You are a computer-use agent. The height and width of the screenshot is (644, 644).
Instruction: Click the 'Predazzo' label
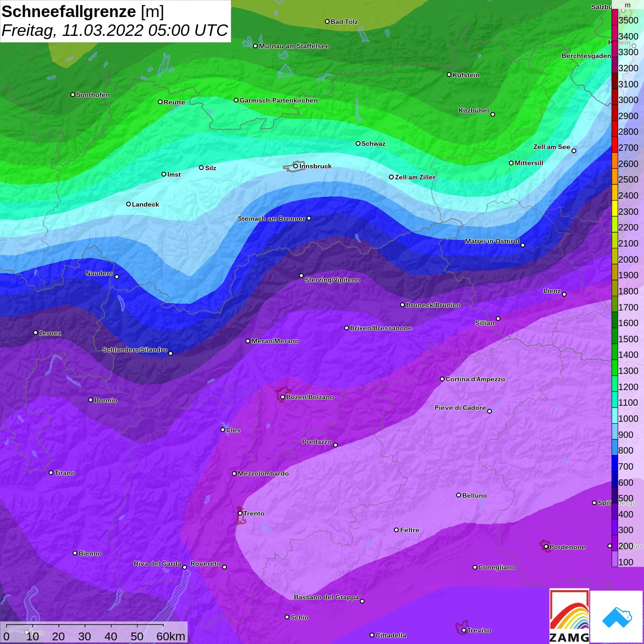point(317,442)
